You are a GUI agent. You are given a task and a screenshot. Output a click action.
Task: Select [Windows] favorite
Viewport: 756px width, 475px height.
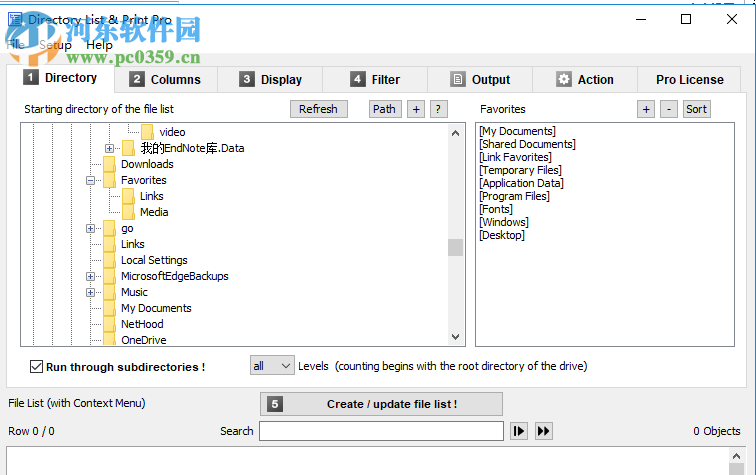[x=504, y=222]
